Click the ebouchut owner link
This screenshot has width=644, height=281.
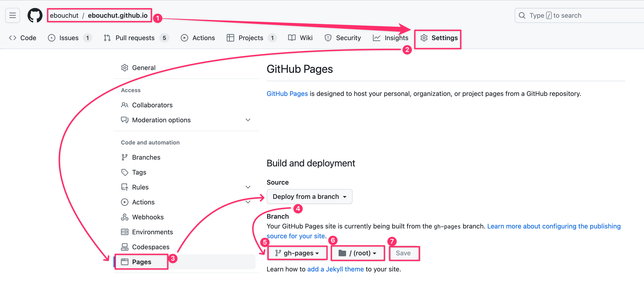[x=64, y=15]
